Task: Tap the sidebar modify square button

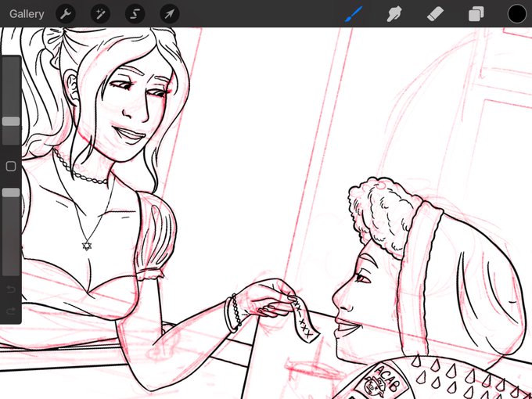Action: pyautogui.click(x=11, y=166)
